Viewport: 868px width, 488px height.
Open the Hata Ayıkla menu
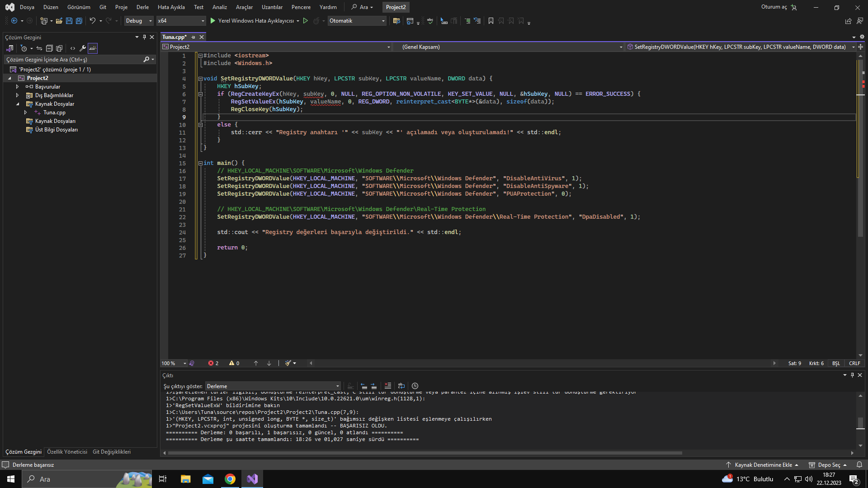pos(171,7)
